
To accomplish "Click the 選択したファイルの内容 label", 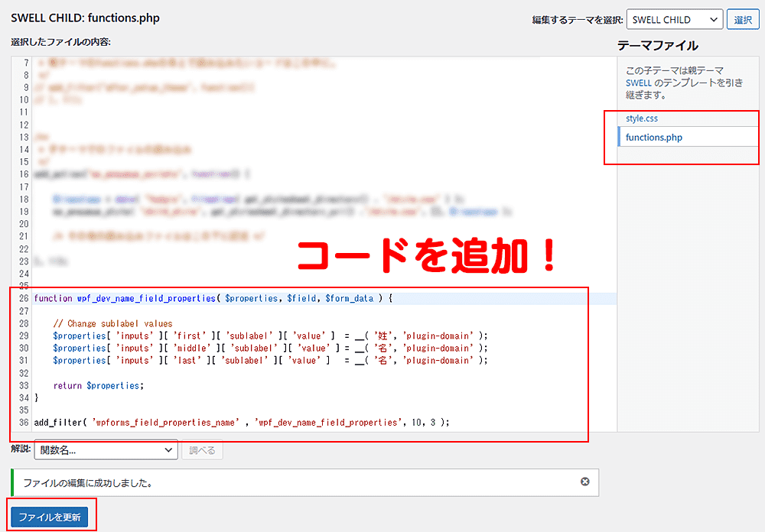I will [61, 42].
